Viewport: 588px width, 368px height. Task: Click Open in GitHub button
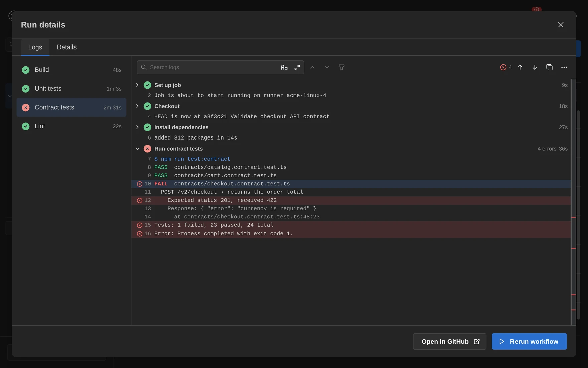[450, 341]
